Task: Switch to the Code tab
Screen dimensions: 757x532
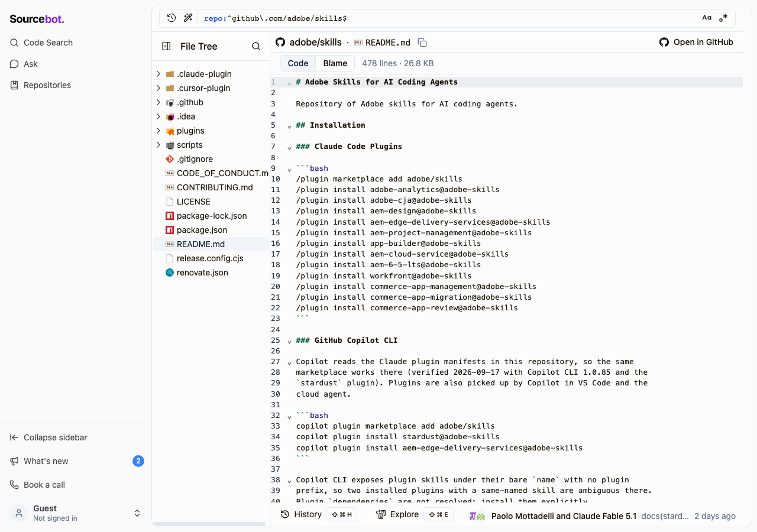Action: pyautogui.click(x=298, y=63)
